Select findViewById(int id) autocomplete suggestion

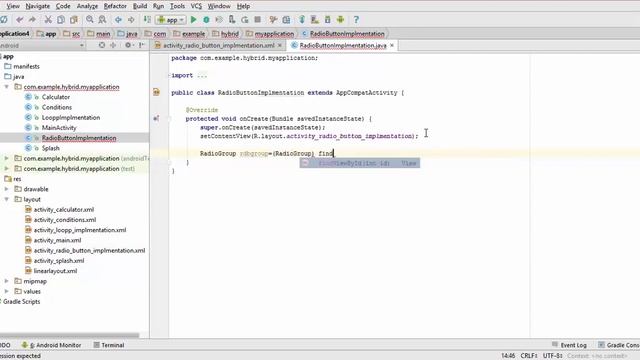[360, 163]
